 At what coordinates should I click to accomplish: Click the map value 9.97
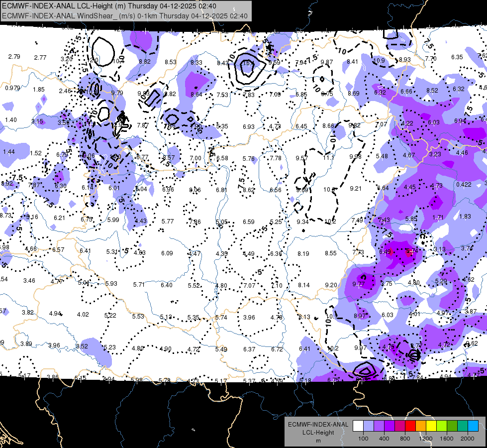click(x=360, y=347)
